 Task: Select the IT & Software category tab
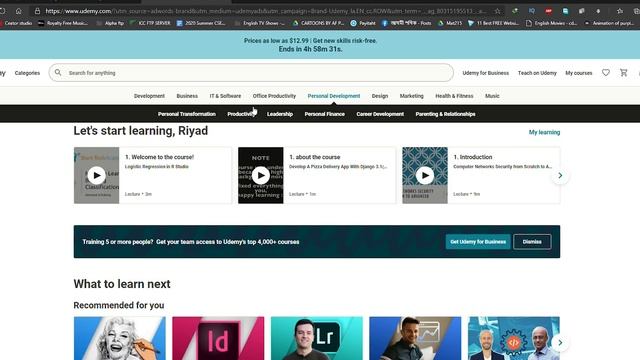coord(225,96)
